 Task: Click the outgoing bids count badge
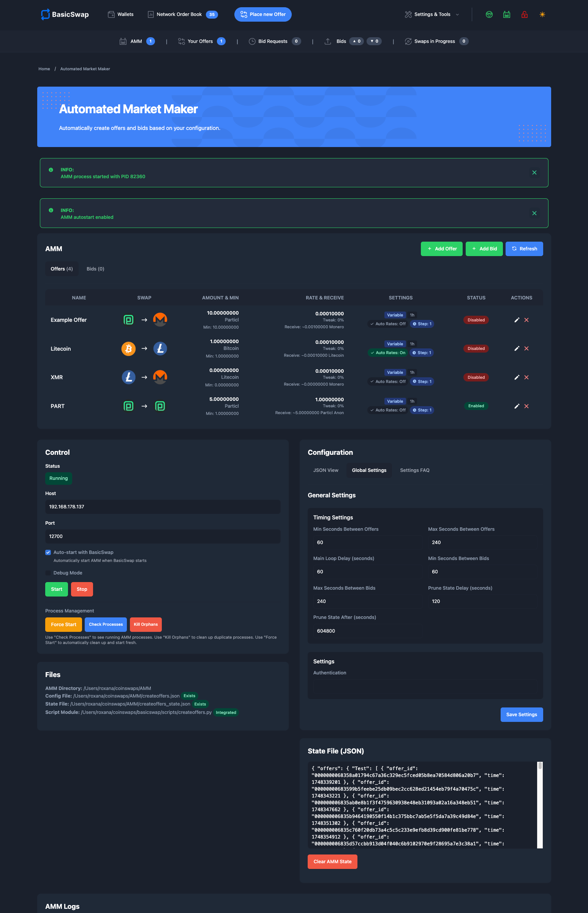(x=356, y=41)
